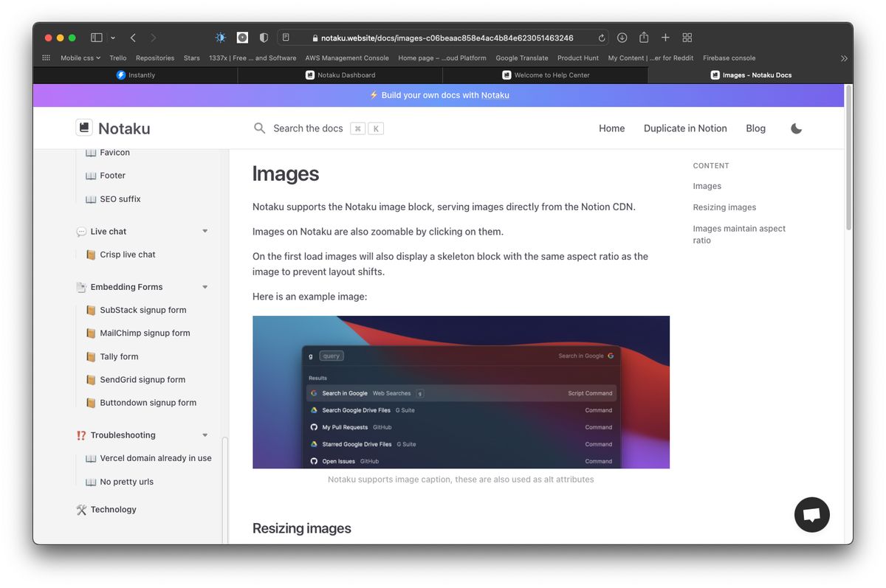Show tab overview grid icon
Viewport: 886px width, 588px height.
(687, 38)
